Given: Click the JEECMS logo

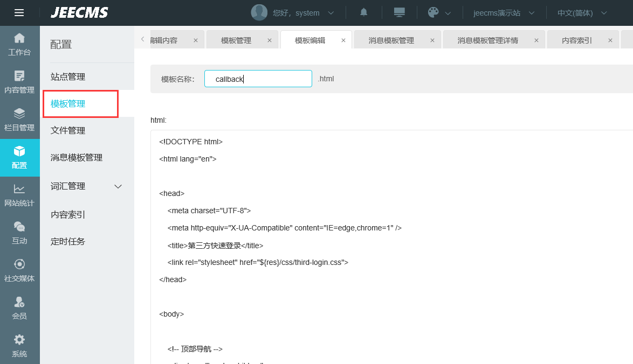Looking at the screenshot, I should pos(79,13).
